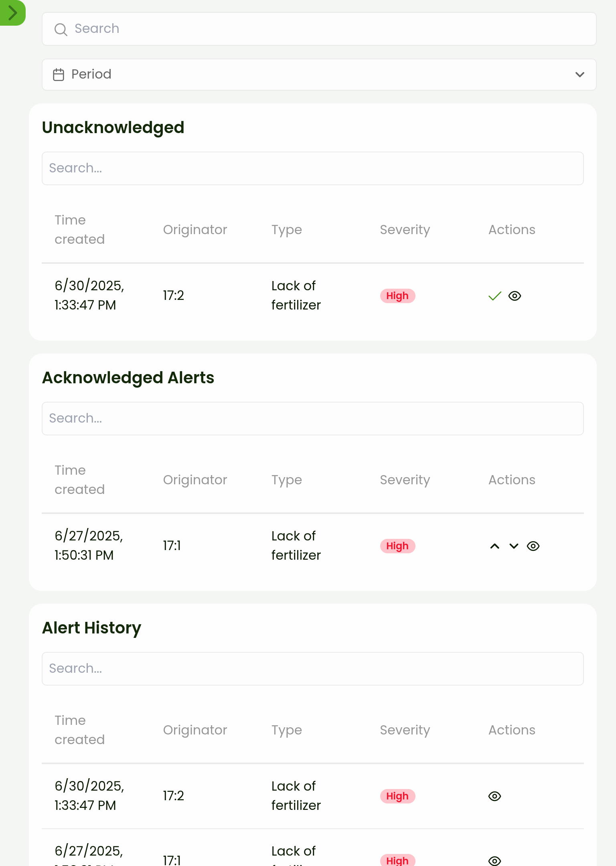The width and height of the screenshot is (616, 866).
Task: Click up chevron on acknowledged 17:1 alert
Action: point(495,546)
